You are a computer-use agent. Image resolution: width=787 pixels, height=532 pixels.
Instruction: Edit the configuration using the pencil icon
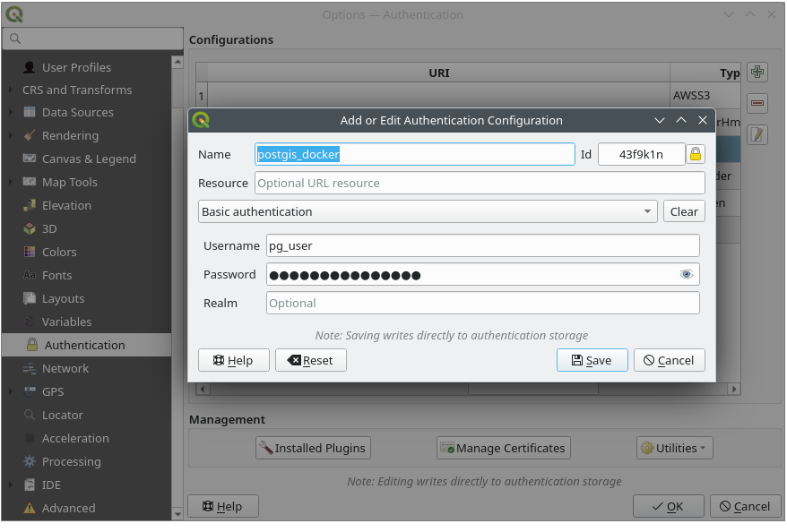pyautogui.click(x=757, y=134)
